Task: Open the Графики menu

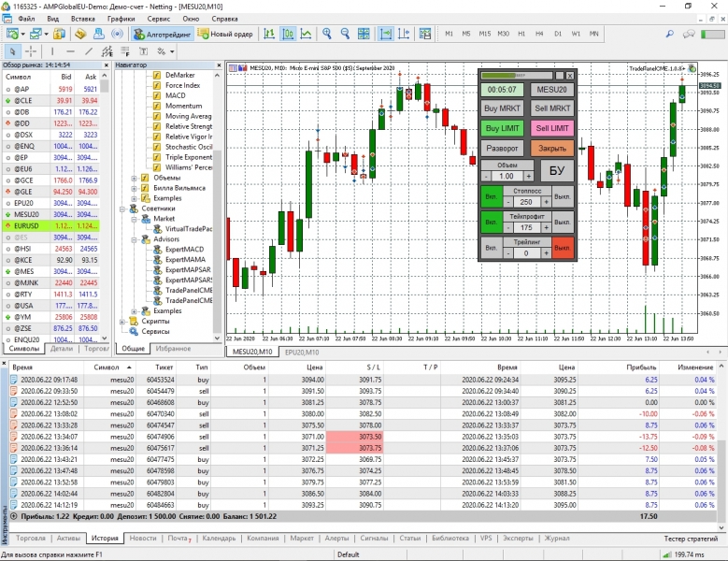Action: click(x=121, y=19)
